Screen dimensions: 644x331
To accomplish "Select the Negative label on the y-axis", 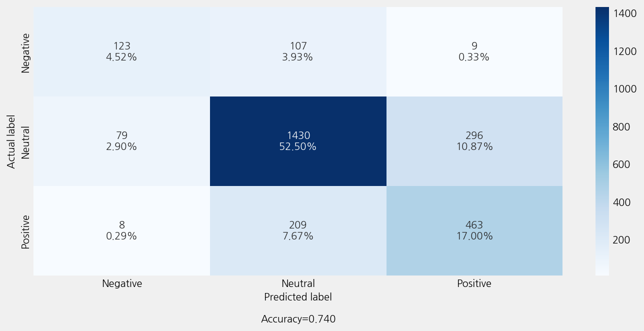I will click(x=25, y=52).
